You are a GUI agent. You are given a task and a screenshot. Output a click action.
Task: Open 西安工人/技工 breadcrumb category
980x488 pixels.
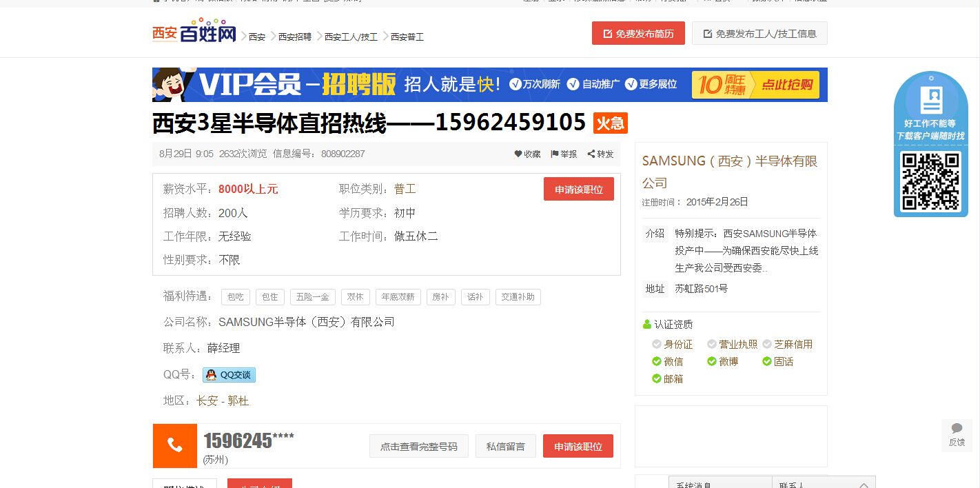pyautogui.click(x=351, y=37)
